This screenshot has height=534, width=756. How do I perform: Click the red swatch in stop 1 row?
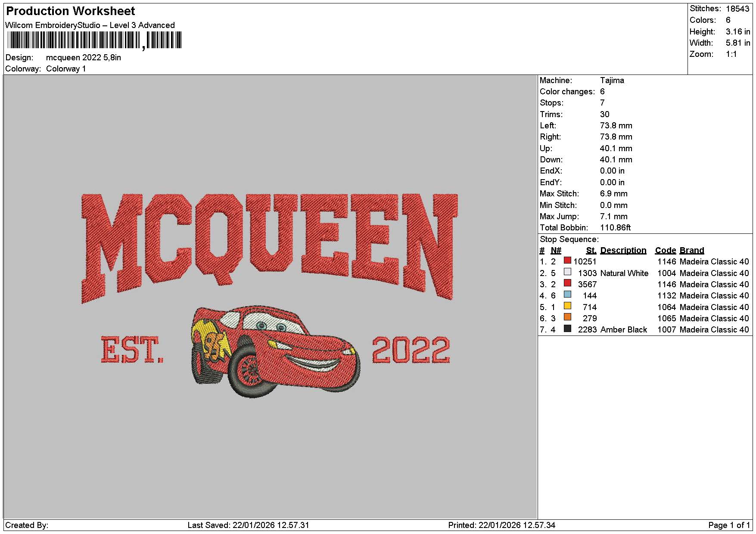coord(568,261)
